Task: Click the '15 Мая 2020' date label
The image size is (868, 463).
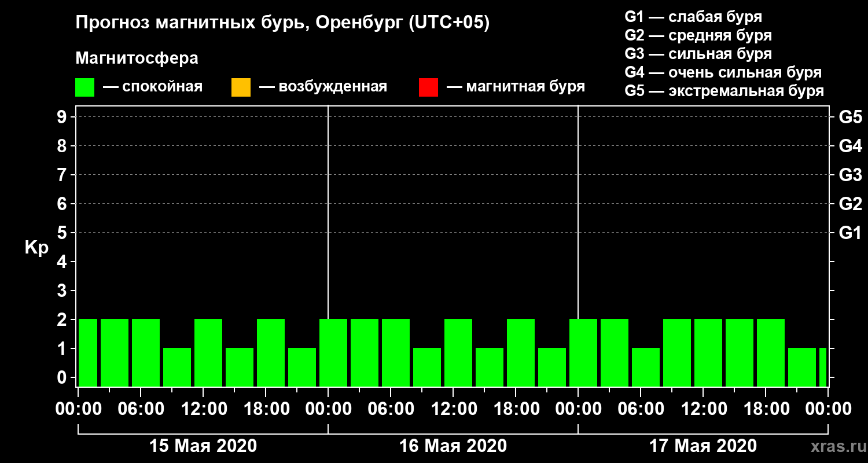Action: (x=203, y=446)
